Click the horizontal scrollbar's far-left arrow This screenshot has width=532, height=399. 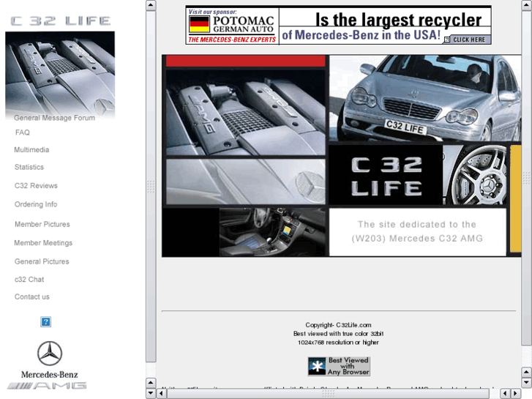(162, 394)
